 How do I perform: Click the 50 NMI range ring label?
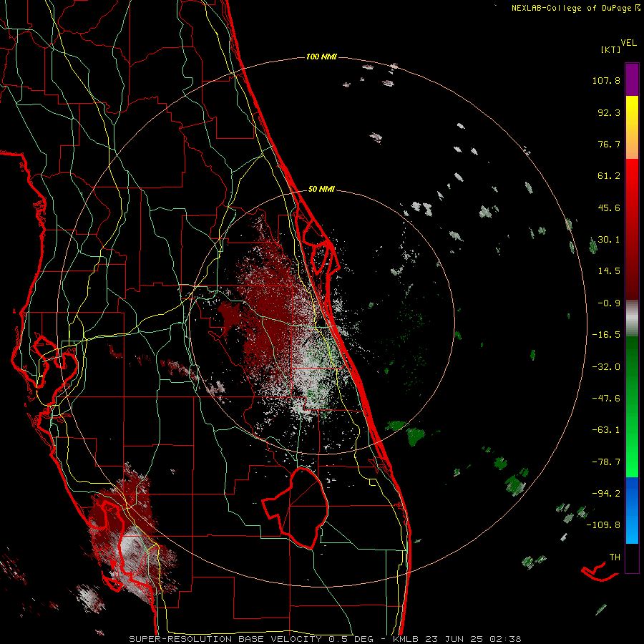(321, 190)
